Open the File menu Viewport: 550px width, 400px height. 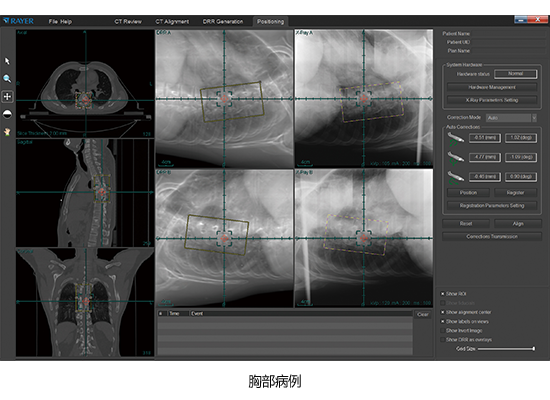53,21
